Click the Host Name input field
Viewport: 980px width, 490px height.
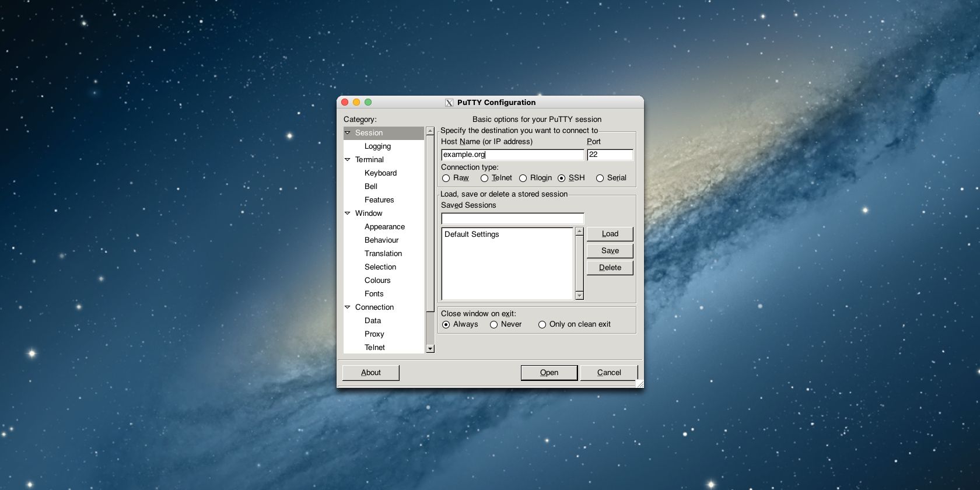pyautogui.click(x=512, y=155)
